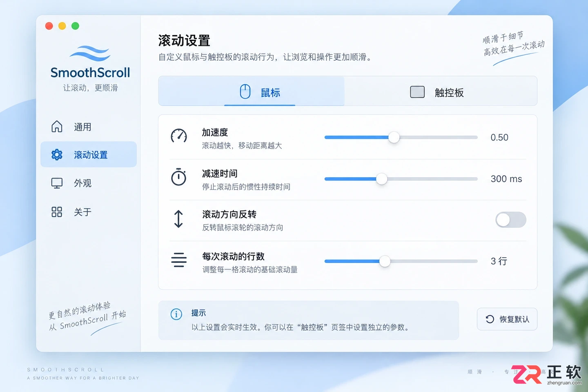Click the gear icon beside 滚动设置
Image resolution: width=588 pixels, height=392 pixels.
pyautogui.click(x=57, y=155)
